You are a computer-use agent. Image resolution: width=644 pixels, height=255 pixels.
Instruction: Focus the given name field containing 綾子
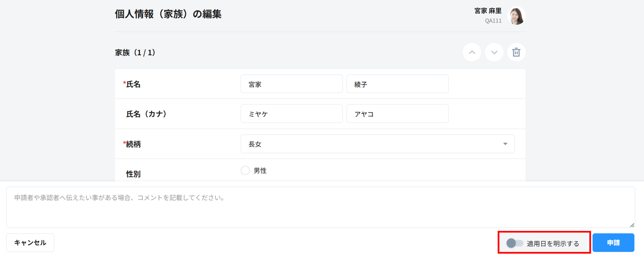[x=397, y=84]
